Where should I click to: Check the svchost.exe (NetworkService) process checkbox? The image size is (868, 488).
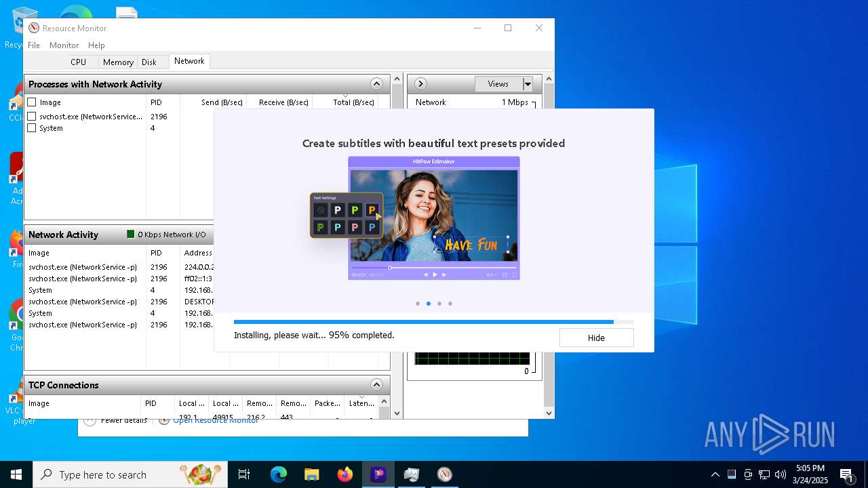pyautogui.click(x=31, y=117)
